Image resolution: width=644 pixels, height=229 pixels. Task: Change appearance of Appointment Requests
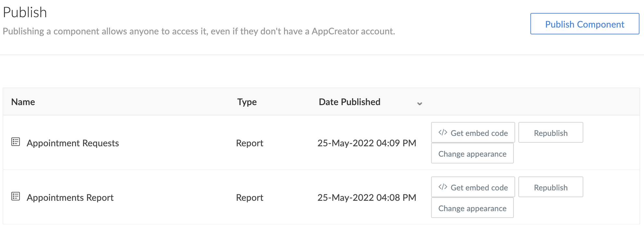tap(472, 154)
